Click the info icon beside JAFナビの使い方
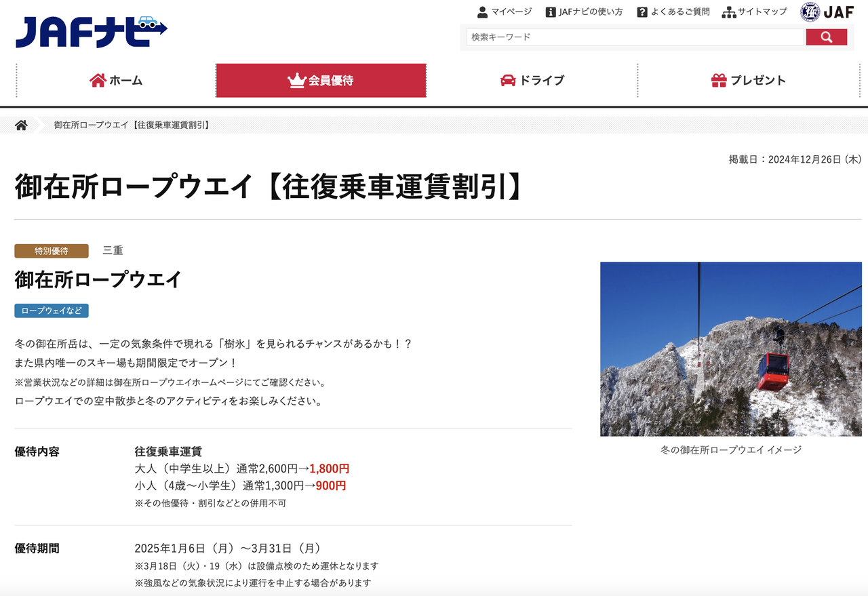This screenshot has height=596, width=868. (x=551, y=12)
